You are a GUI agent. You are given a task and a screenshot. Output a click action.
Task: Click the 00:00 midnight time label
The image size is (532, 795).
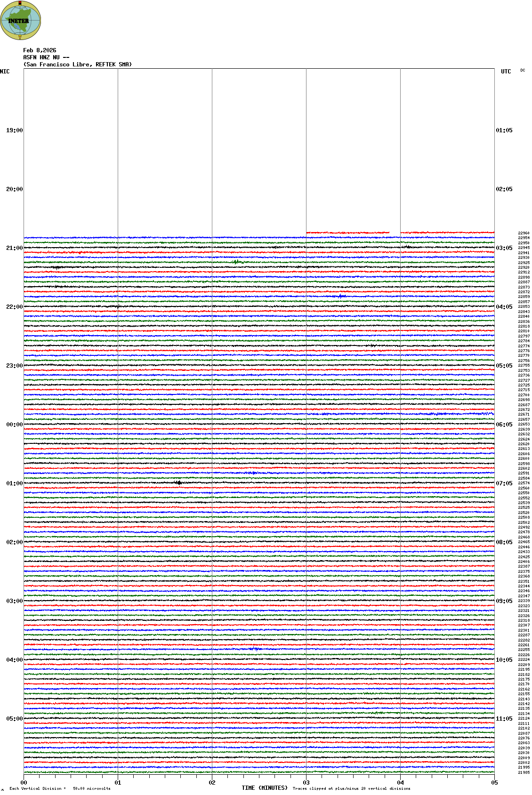point(14,425)
